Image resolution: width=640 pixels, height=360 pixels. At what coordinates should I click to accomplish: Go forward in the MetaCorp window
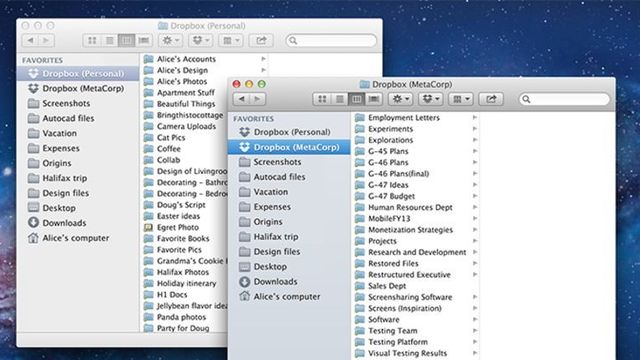[x=258, y=99]
